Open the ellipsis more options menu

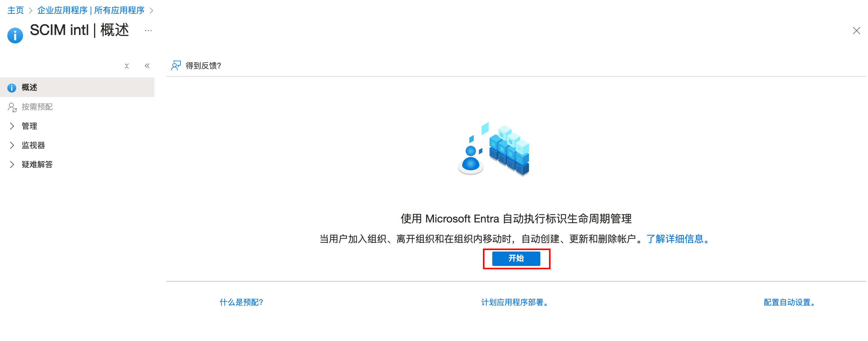pyautogui.click(x=148, y=31)
